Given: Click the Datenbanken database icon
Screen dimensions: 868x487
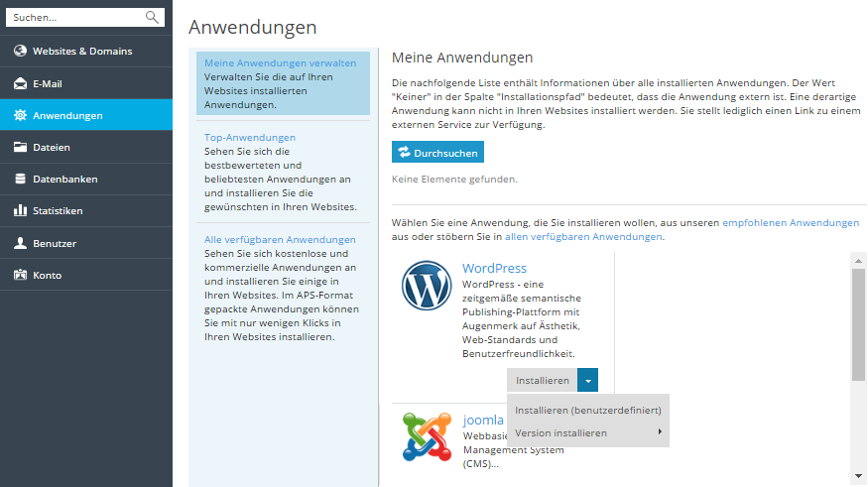Looking at the screenshot, I should [20, 180].
